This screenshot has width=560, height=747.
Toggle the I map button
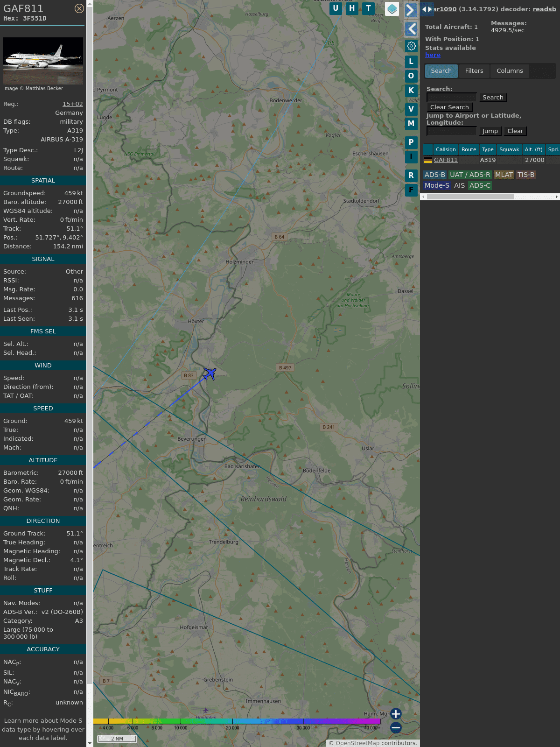[x=411, y=156]
